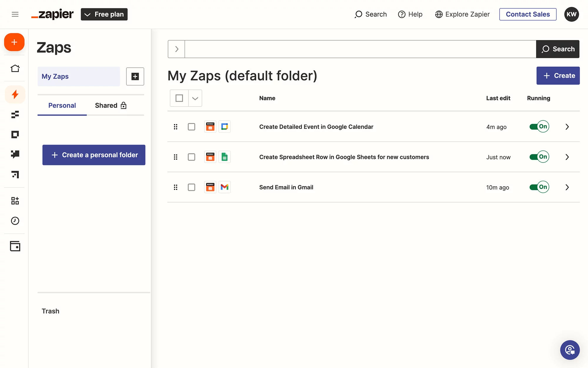
Task: Expand details for Create Spreadsheet Row zap
Action: tap(567, 157)
